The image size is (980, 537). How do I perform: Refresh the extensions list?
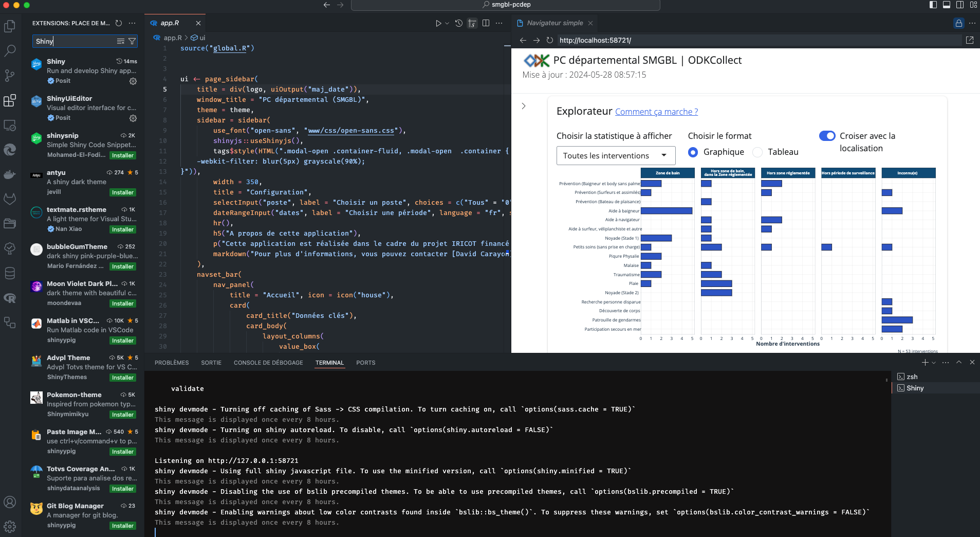tap(118, 23)
